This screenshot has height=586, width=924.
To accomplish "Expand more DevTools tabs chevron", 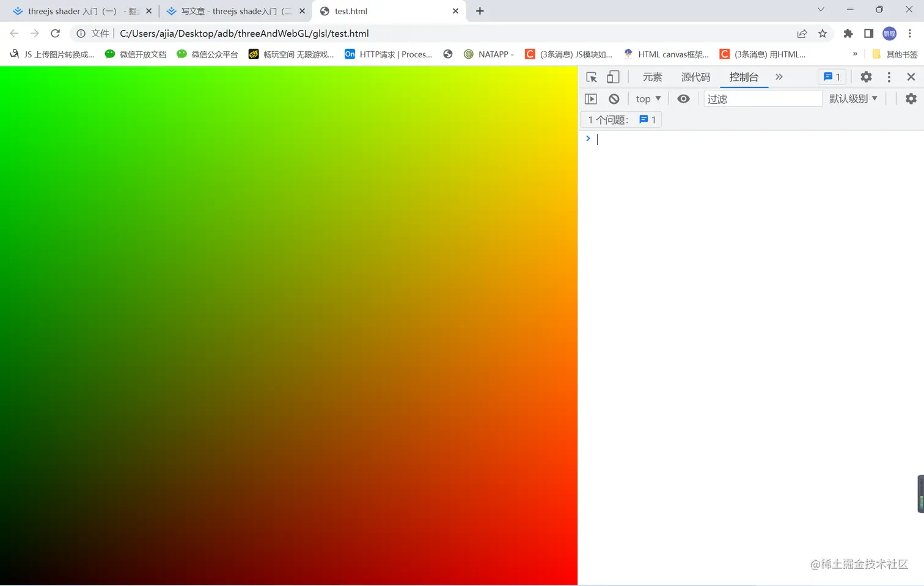I will (x=779, y=77).
